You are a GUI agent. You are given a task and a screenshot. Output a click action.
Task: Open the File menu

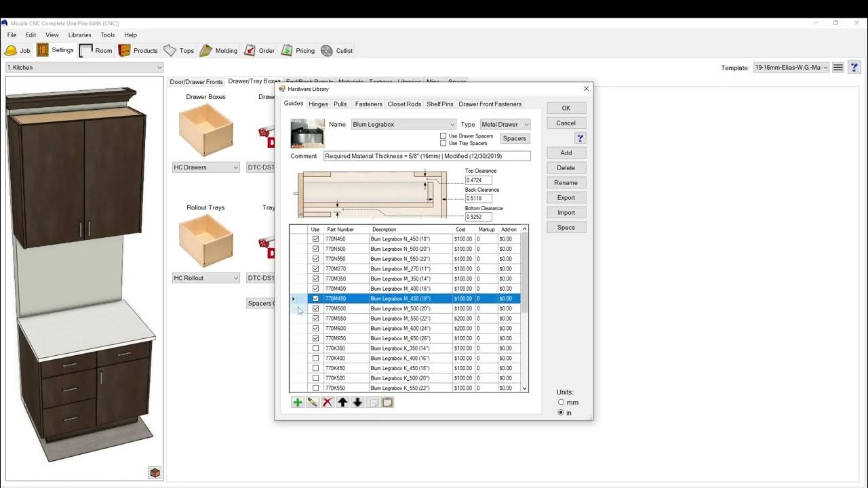[12, 35]
